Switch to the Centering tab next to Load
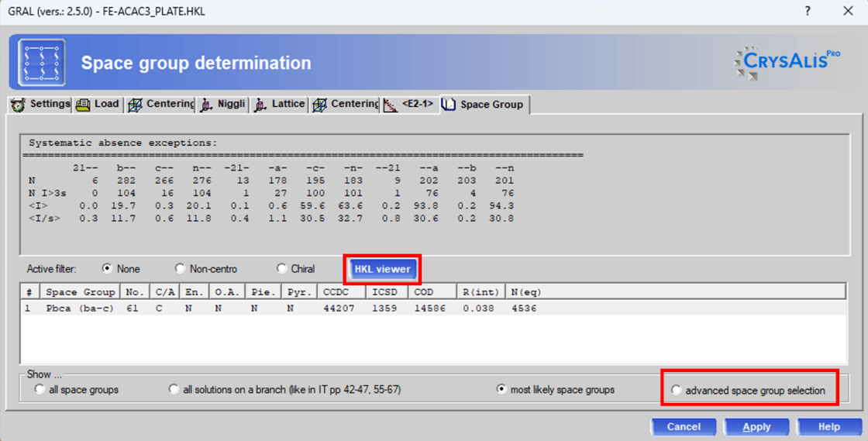Image resolution: width=868 pixels, height=441 pixels. point(161,105)
